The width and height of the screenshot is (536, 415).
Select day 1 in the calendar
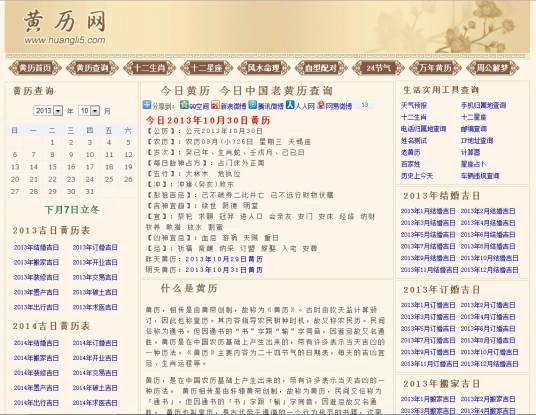pyautogui.click(x=52, y=142)
